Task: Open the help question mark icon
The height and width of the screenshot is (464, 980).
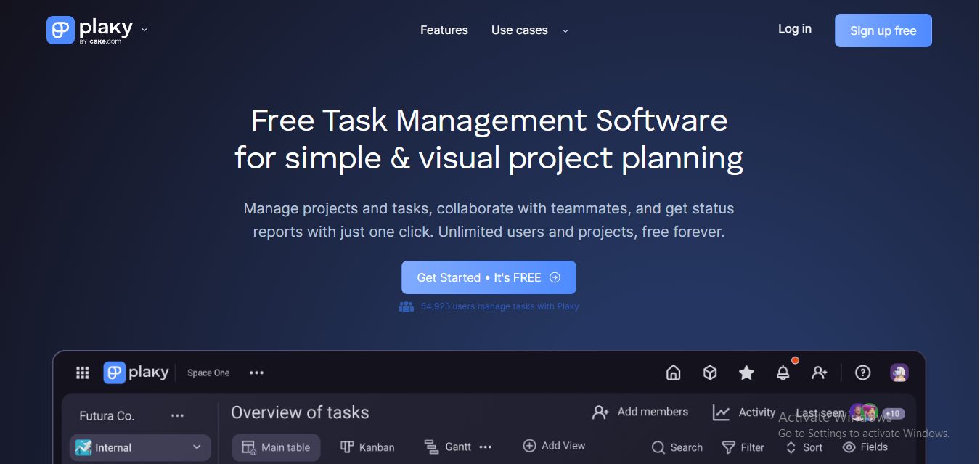Action: pos(862,373)
